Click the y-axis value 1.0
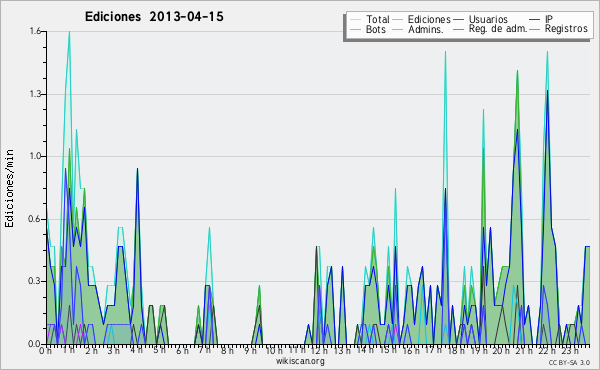 [x=35, y=156]
